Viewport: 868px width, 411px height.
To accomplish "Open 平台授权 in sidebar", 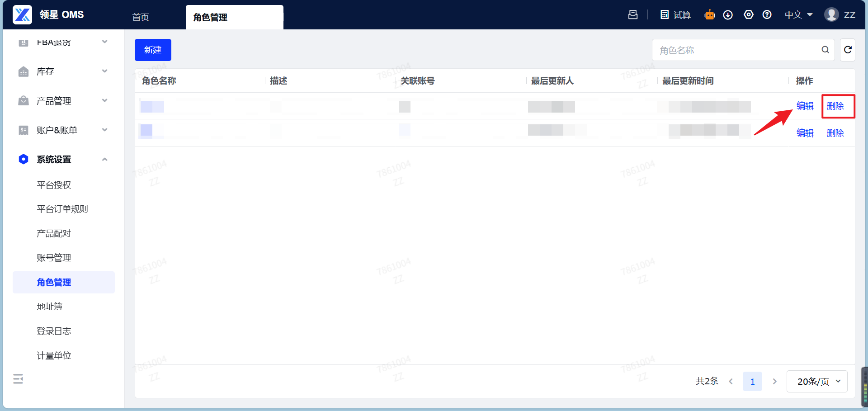I will [54, 185].
